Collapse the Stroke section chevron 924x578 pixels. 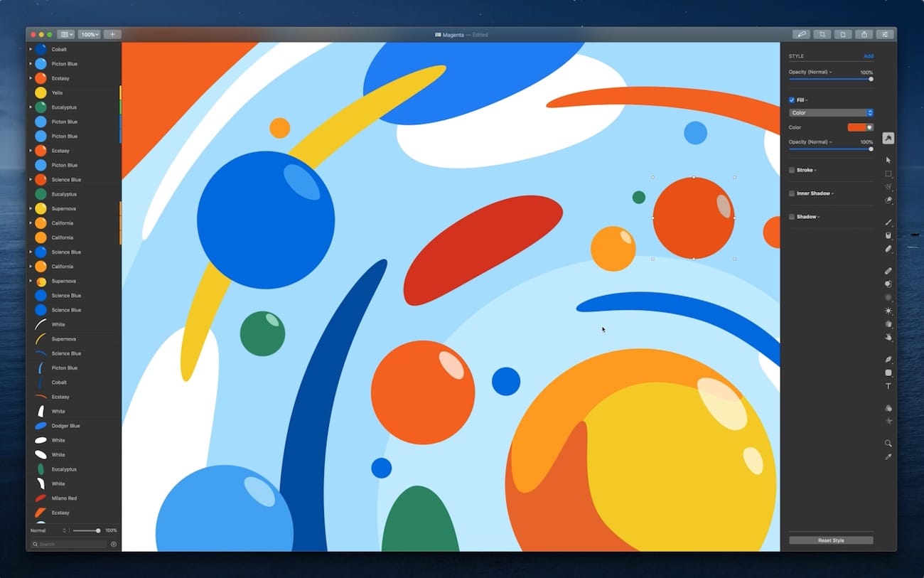coord(816,171)
